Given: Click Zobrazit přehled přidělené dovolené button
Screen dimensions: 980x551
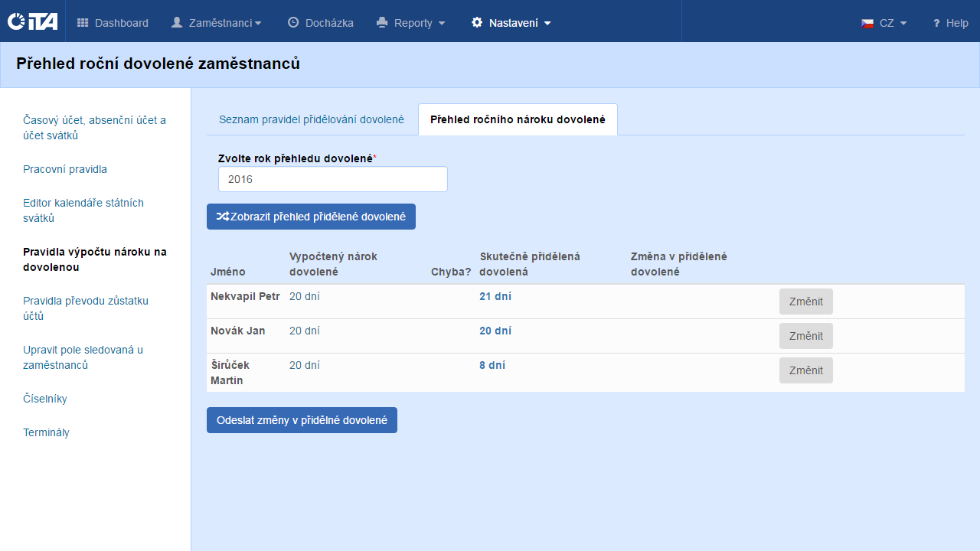Looking at the screenshot, I should (x=311, y=217).
